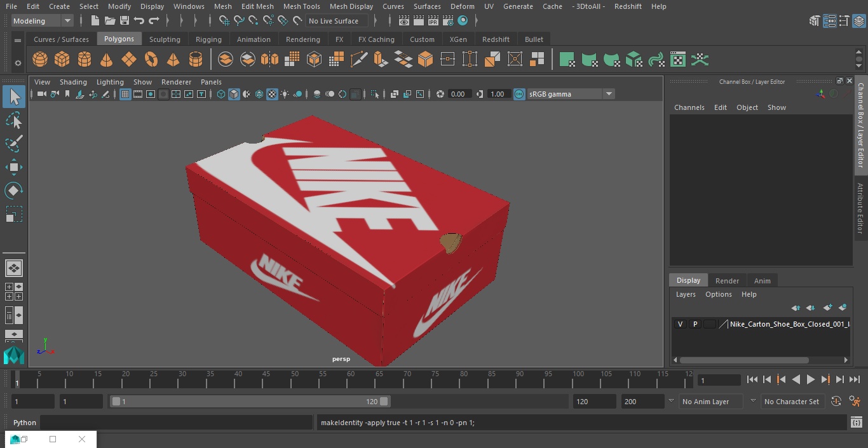This screenshot has width=868, height=448.
Task: Switch to the Render layer tab
Action: [x=727, y=281]
